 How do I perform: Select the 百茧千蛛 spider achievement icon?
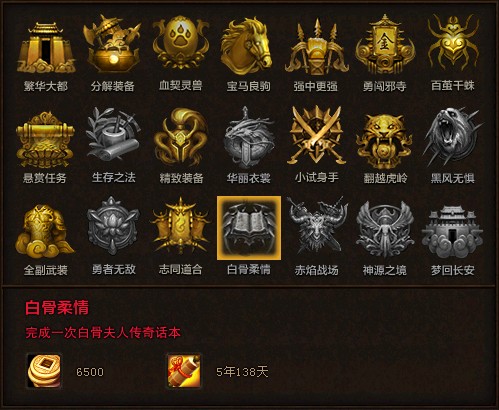(x=453, y=42)
